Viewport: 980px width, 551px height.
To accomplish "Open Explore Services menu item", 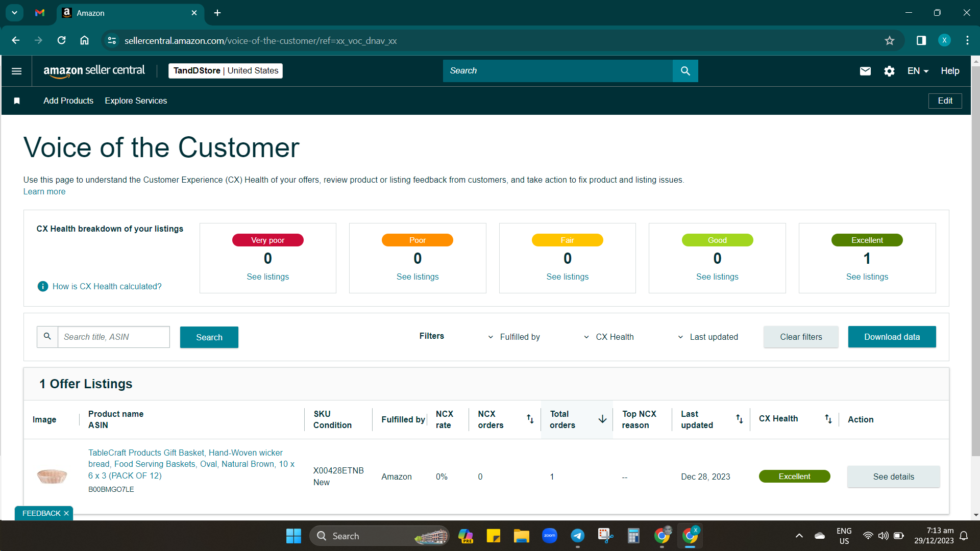I will [x=136, y=101].
